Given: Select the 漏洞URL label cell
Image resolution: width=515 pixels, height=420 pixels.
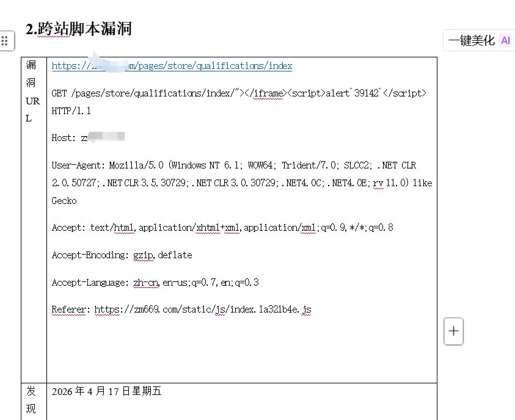Looking at the screenshot, I should 33,92.
